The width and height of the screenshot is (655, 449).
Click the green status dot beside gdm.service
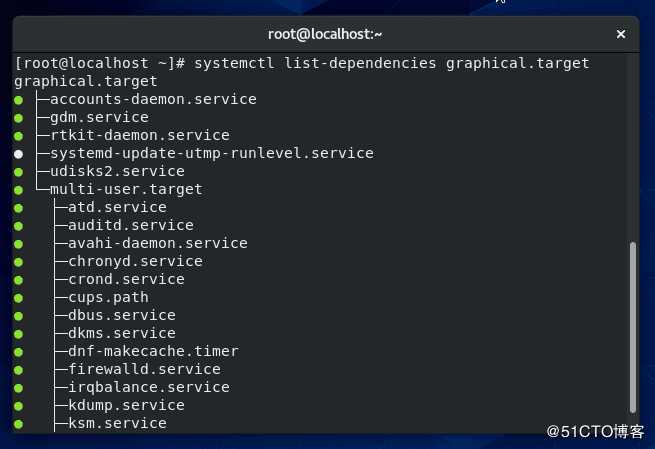19,118
